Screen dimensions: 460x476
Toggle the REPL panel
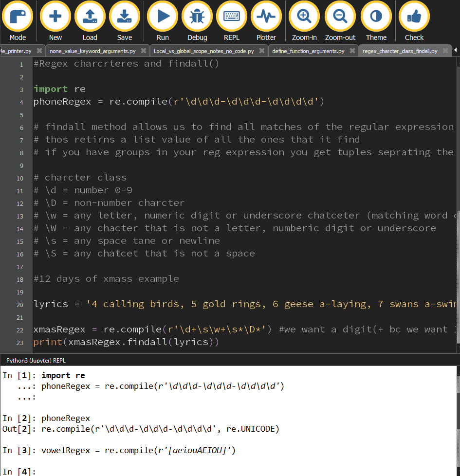[x=232, y=21]
